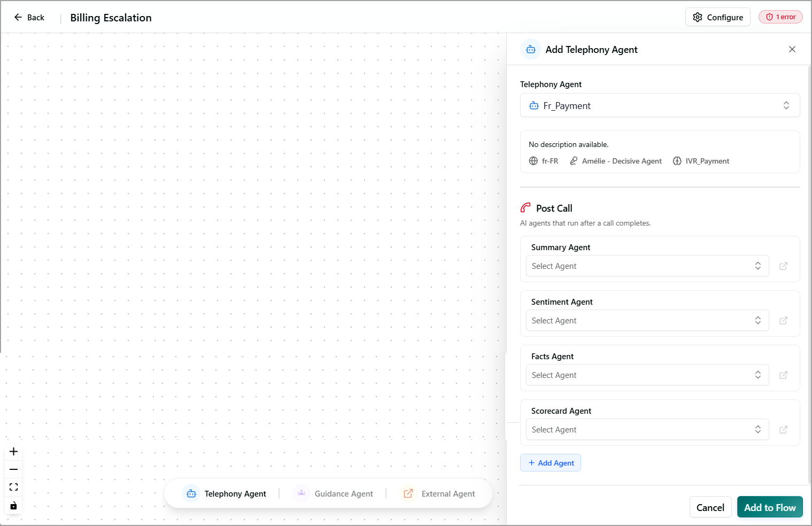The height and width of the screenshot is (526, 812).
Task: Fit flow to view icon
Action: pos(14,487)
